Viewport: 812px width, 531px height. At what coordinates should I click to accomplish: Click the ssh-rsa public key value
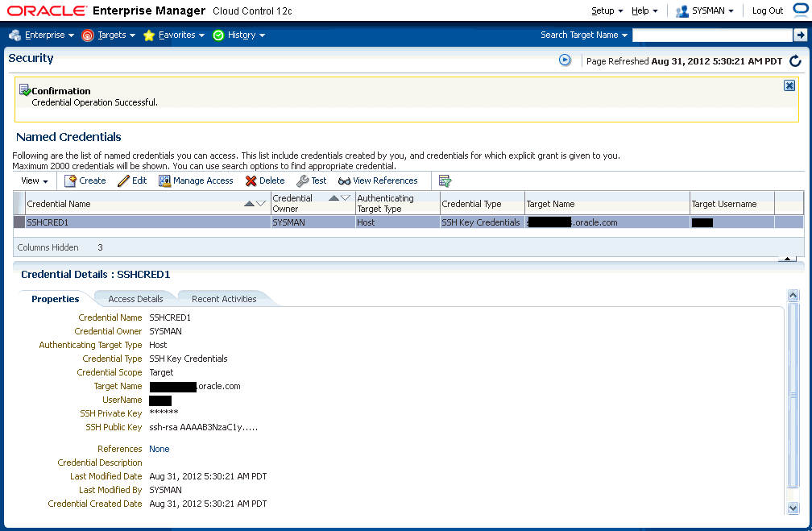point(204,427)
